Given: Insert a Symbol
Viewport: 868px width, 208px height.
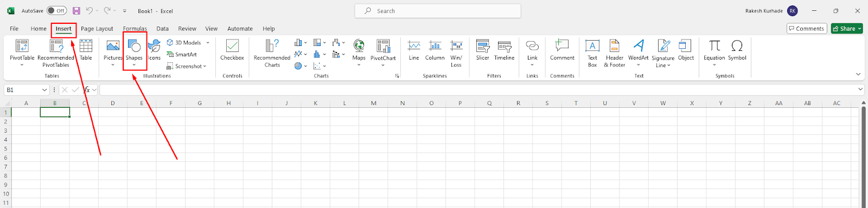Looking at the screenshot, I should 737,50.
